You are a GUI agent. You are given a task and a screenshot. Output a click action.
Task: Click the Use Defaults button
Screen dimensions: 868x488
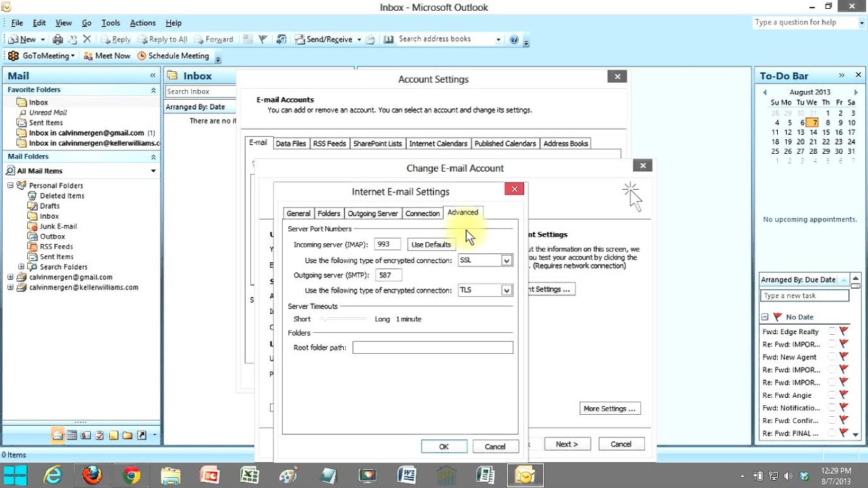431,245
